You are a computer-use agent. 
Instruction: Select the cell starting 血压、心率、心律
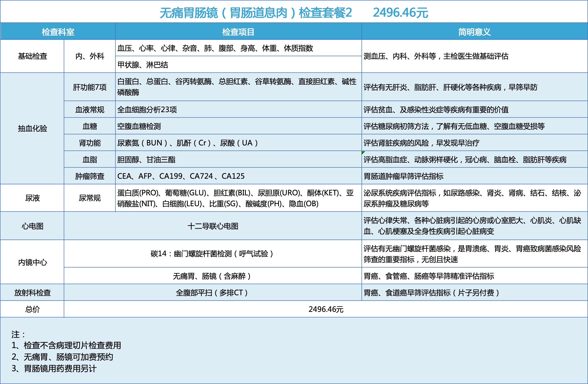(238, 48)
